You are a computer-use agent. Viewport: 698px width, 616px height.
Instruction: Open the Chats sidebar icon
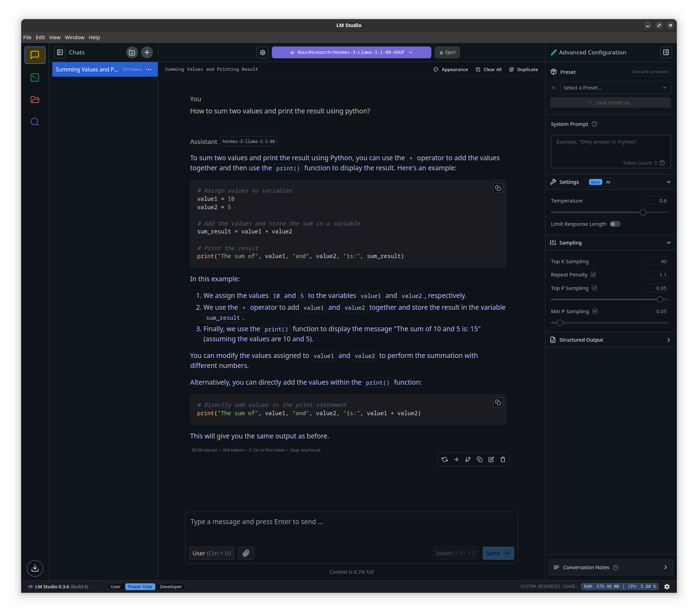(35, 55)
